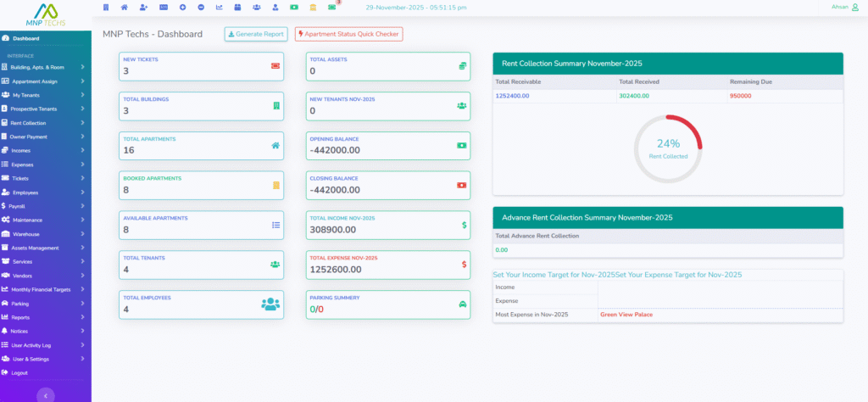The height and width of the screenshot is (402, 868).
Task: Open Dashboard in the sidebar
Action: pos(46,39)
